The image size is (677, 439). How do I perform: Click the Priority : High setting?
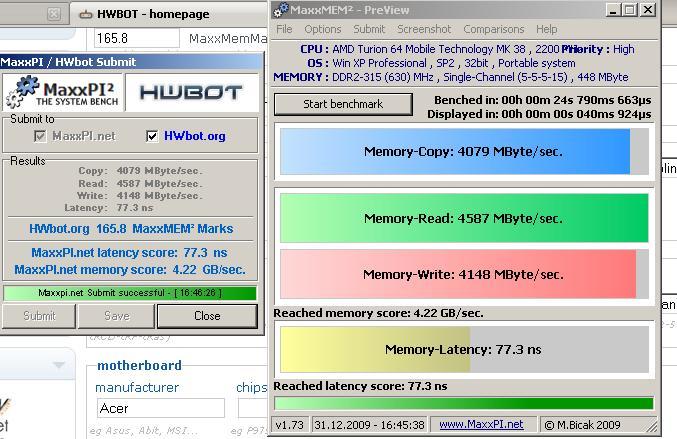pyautogui.click(x=598, y=49)
